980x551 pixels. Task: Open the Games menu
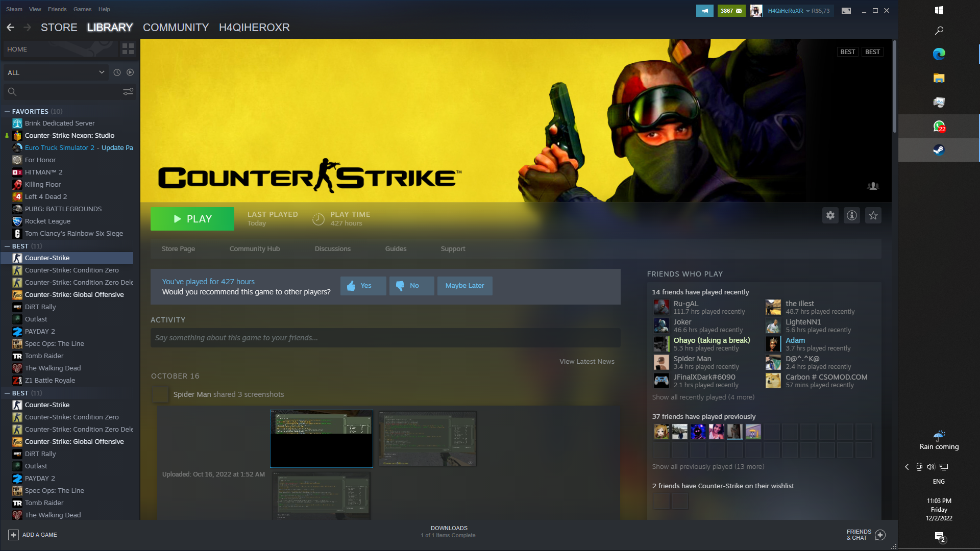[x=82, y=9]
